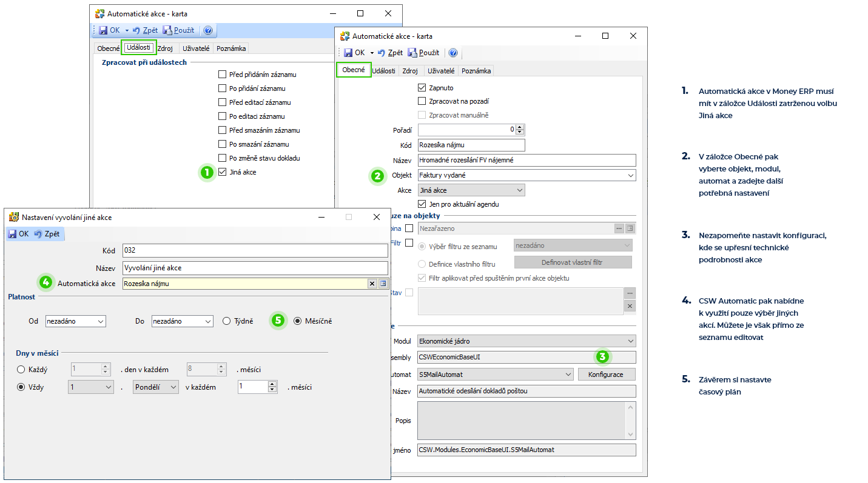This screenshot has height=483, width=868.
Task: Open Zdroj tab in front karta window
Action: 410,71
